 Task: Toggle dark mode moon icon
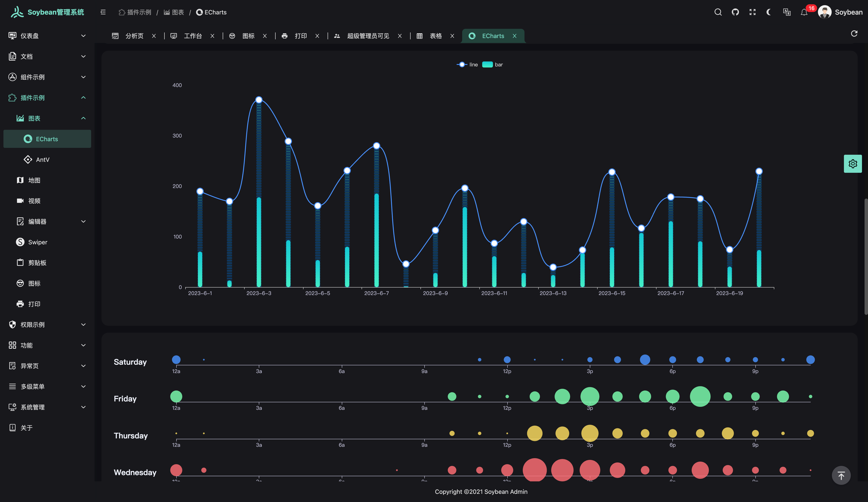click(769, 12)
